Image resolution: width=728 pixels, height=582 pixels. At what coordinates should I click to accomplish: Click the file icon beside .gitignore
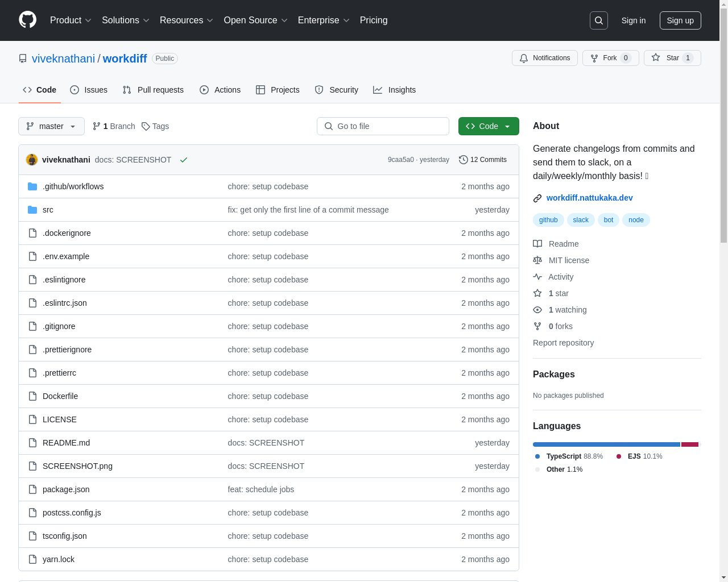pos(32,326)
